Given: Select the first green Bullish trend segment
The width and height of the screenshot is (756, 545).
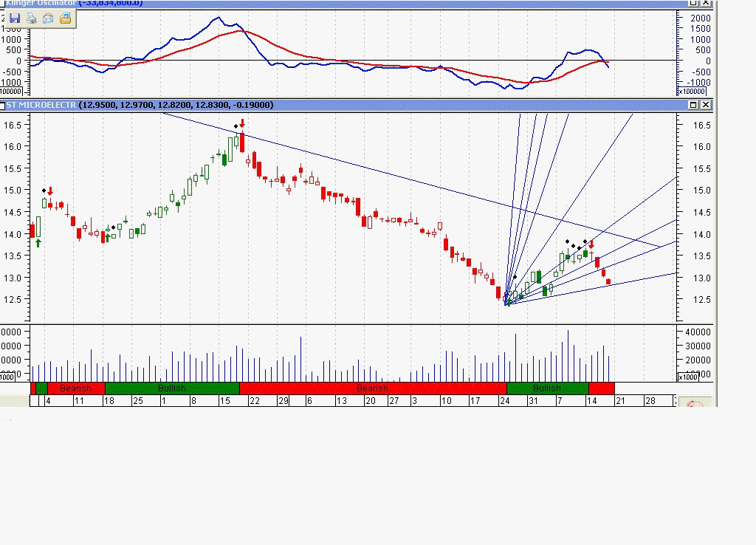Looking at the screenshot, I should 171,388.
